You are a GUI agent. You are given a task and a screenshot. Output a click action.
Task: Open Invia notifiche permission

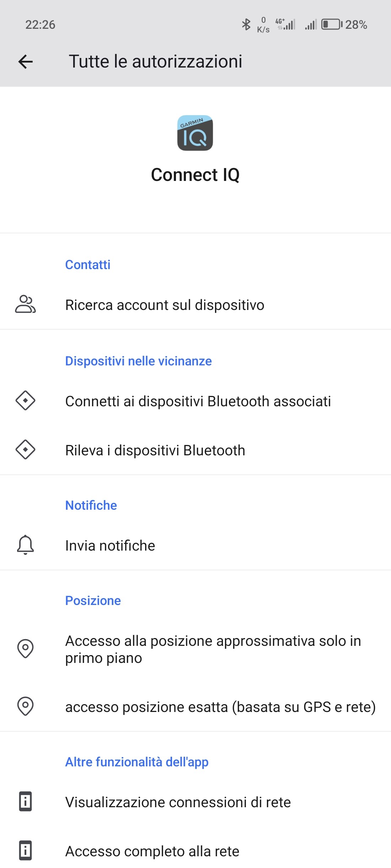pos(110,546)
